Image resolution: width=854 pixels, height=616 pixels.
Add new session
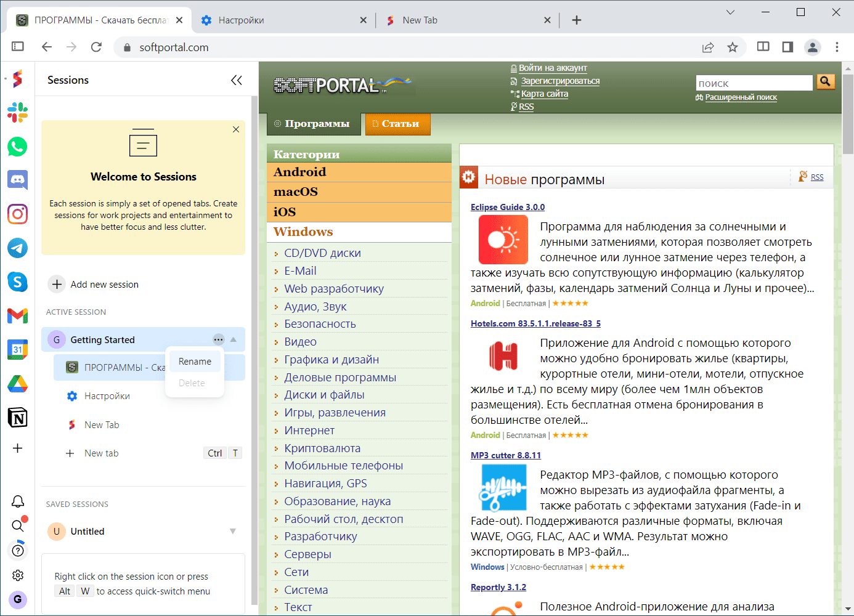click(94, 284)
